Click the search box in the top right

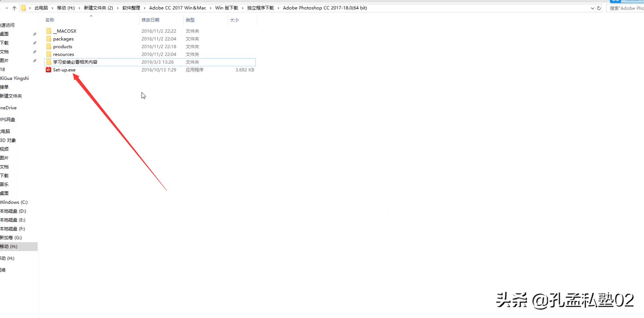(x=625, y=8)
